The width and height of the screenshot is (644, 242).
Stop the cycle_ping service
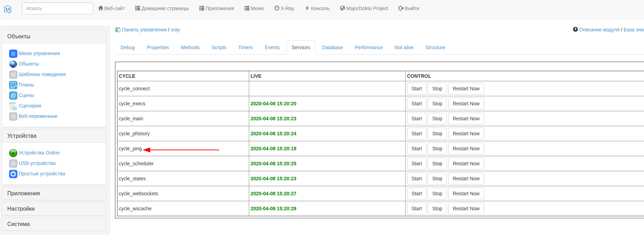click(x=437, y=149)
